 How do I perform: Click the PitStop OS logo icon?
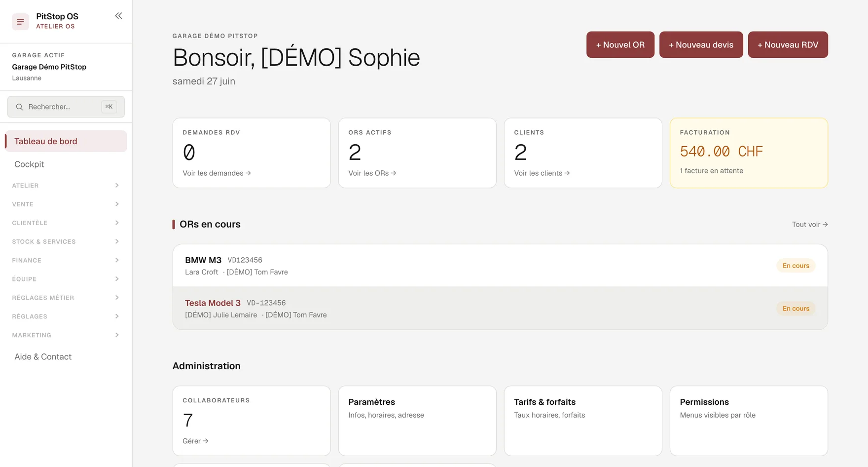tap(20, 22)
